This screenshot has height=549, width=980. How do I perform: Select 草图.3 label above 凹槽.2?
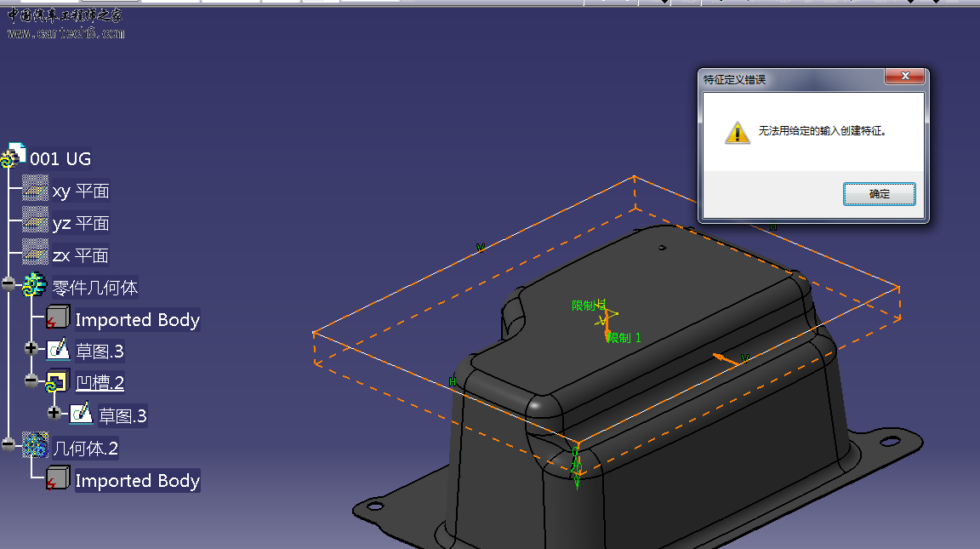100,352
